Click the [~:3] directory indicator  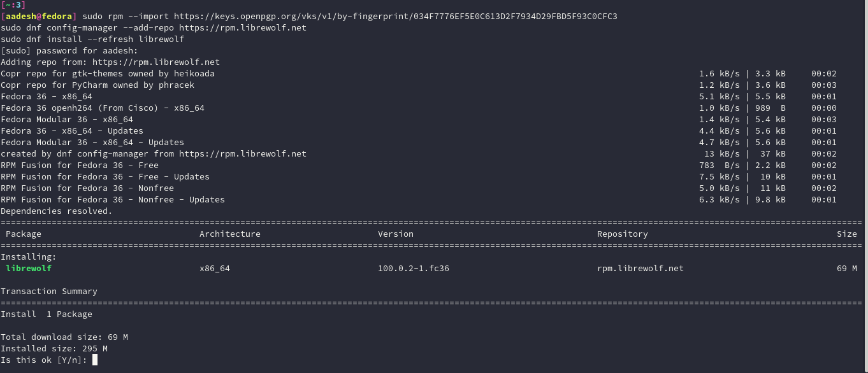tap(13, 4)
